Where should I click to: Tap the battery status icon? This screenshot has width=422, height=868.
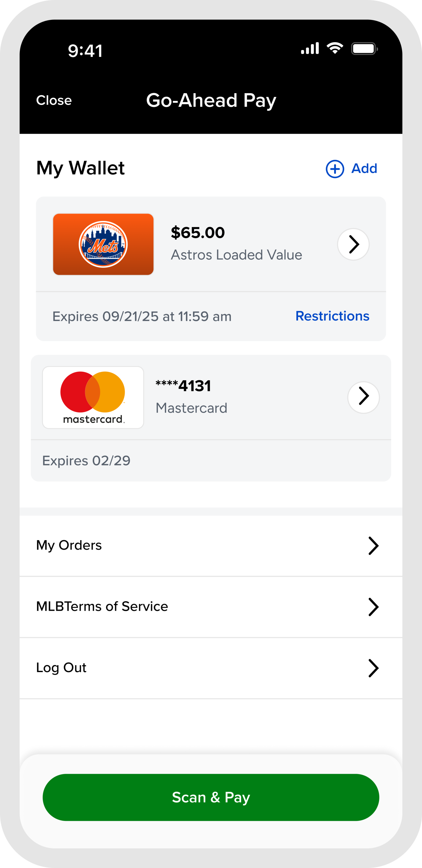pos(364,49)
